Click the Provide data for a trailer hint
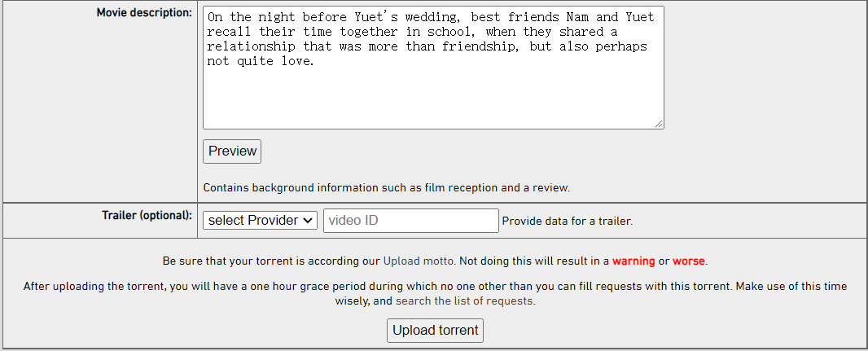 click(x=568, y=221)
